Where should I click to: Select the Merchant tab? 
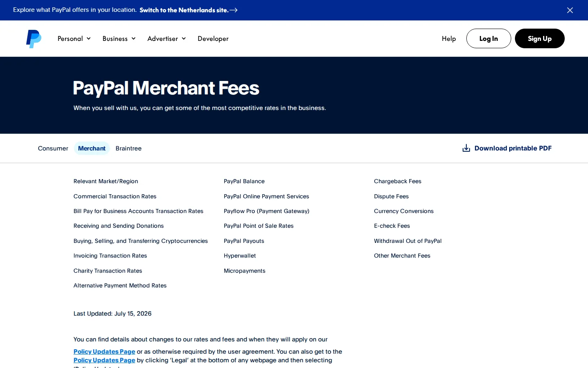(92, 148)
